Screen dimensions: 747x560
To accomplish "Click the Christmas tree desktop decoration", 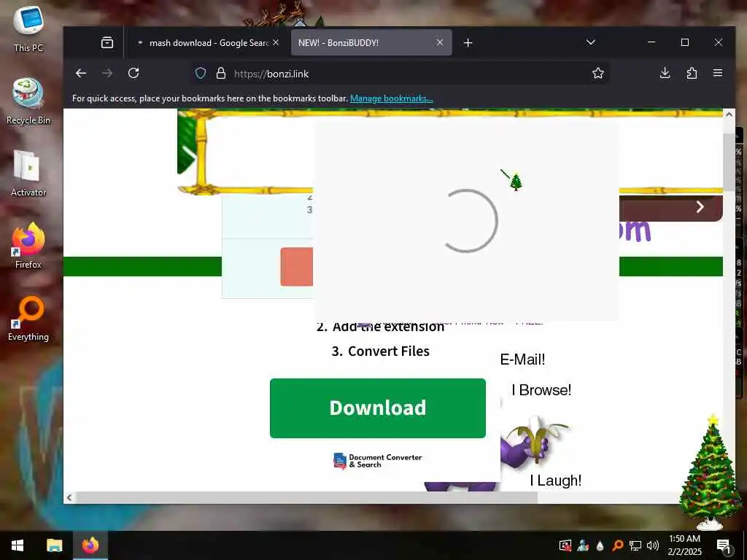I will point(711,472).
